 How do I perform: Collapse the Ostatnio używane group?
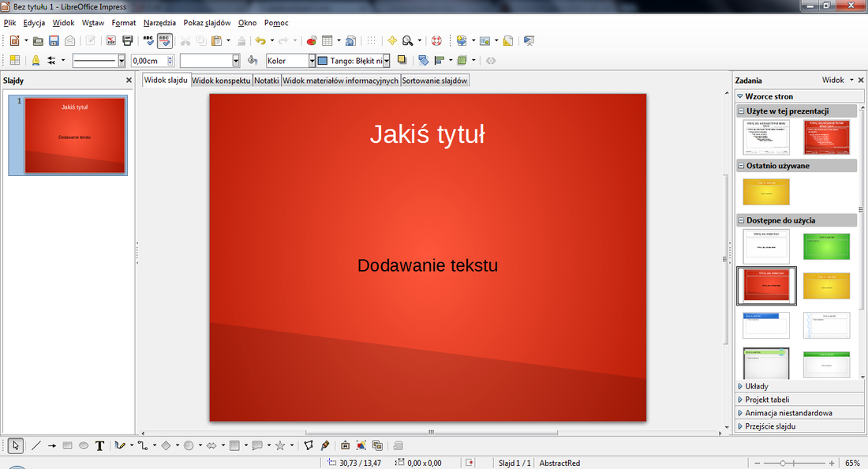click(741, 166)
